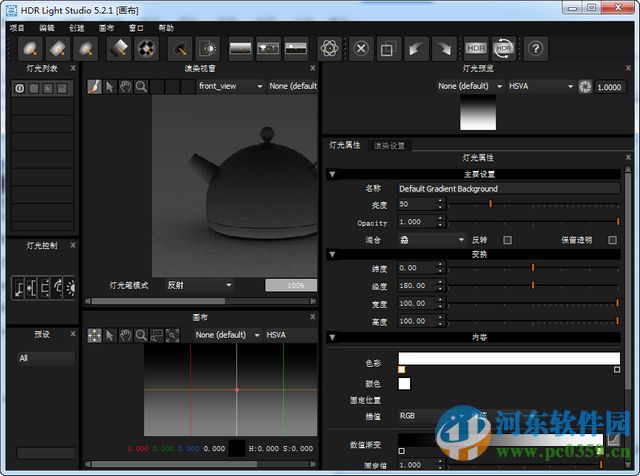The image size is (640, 476).
Task: Select the hand tool in canvas toolbar
Action: click(x=125, y=336)
